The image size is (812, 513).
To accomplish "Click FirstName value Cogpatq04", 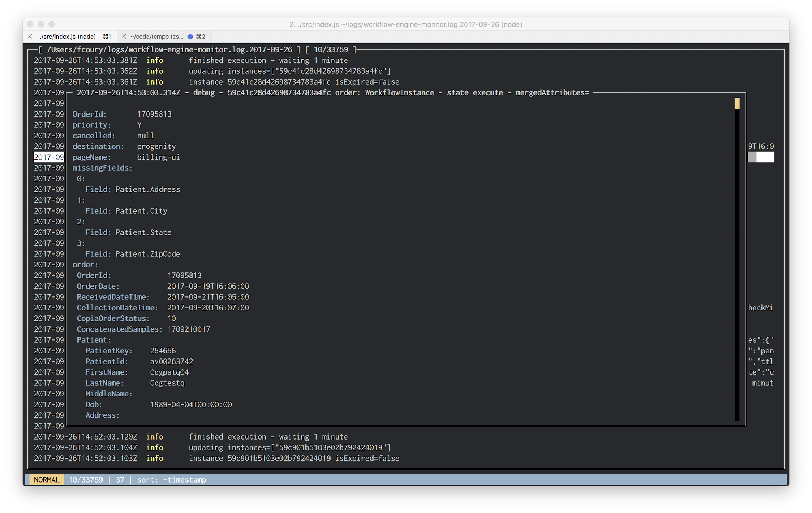I will (170, 372).
